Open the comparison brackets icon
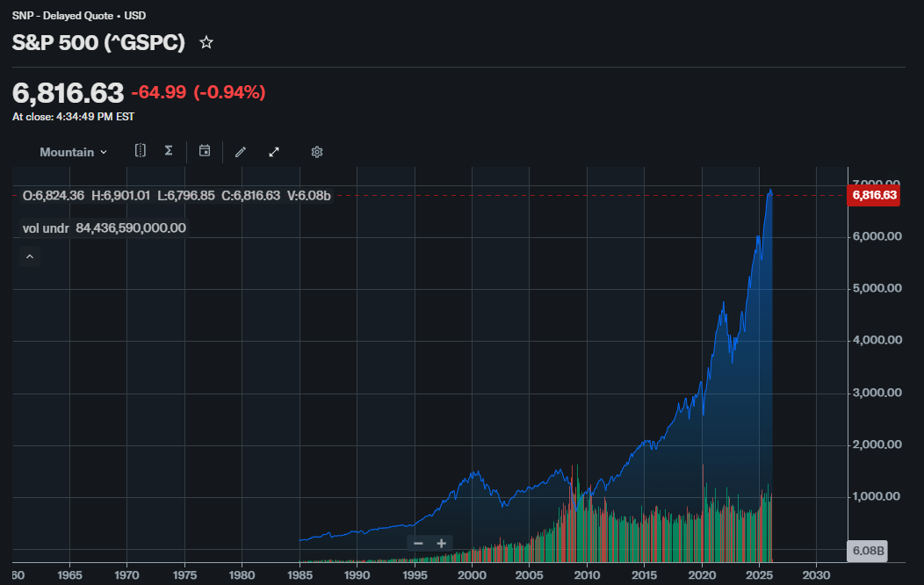The height and width of the screenshot is (585, 924). coord(141,151)
